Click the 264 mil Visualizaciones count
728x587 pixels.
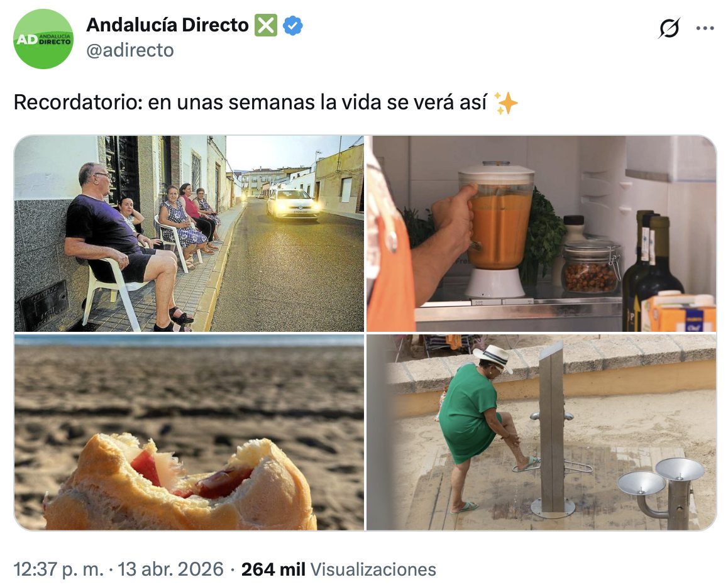pyautogui.click(x=338, y=569)
